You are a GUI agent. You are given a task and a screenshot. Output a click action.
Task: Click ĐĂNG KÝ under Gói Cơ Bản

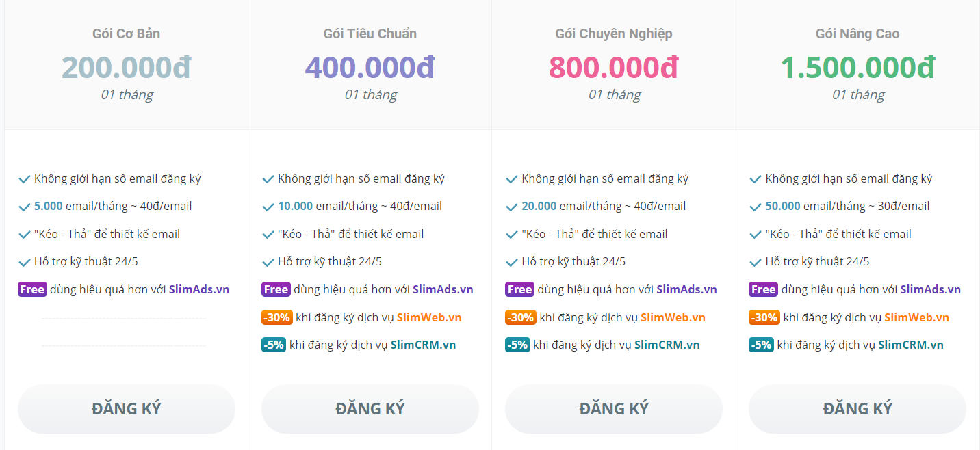[x=127, y=408]
